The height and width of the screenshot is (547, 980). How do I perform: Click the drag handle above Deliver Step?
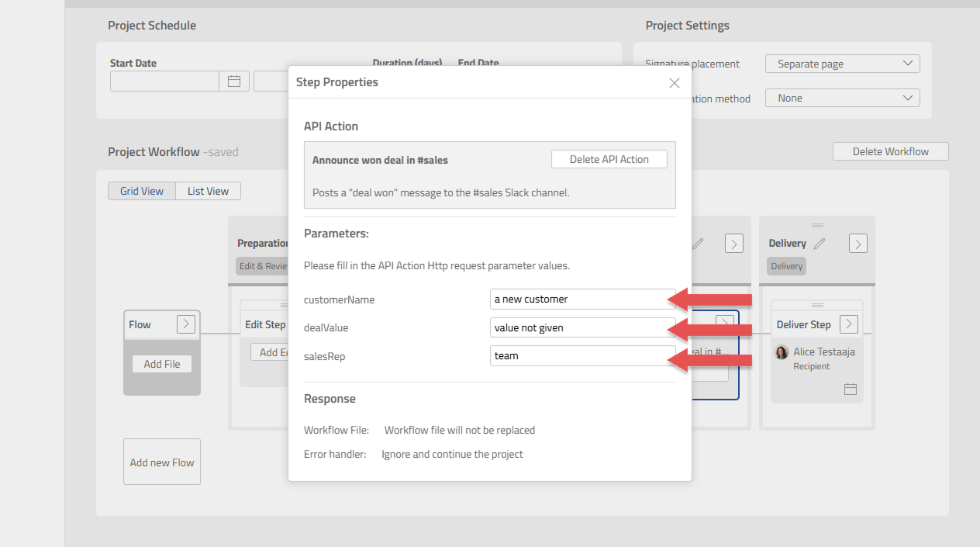(x=817, y=305)
